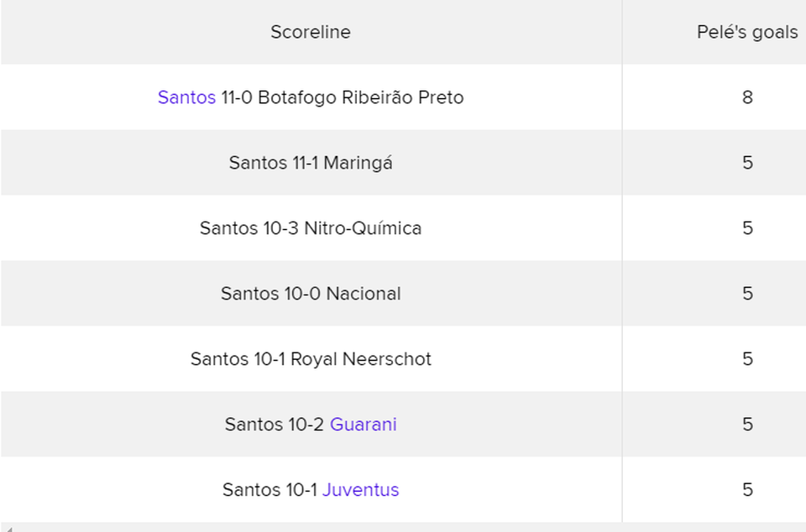The width and height of the screenshot is (806, 532).
Task: Select the Santos 10-3 Nitro-Química cell
Action: pyautogui.click(x=311, y=228)
